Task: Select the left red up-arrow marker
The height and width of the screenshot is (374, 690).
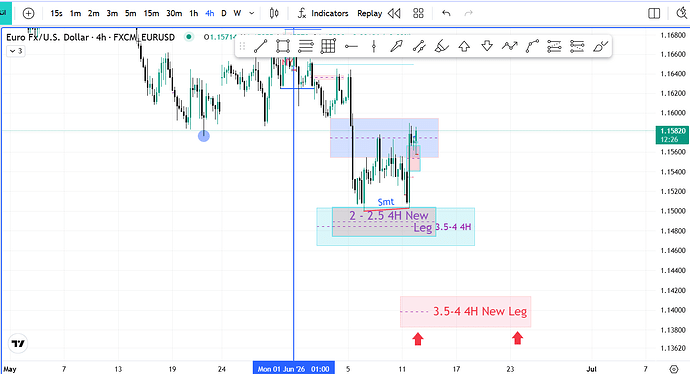Action: point(418,339)
